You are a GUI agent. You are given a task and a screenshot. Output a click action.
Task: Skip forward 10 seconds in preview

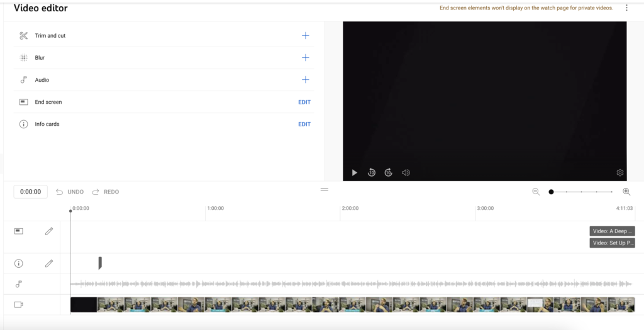pyautogui.click(x=389, y=173)
